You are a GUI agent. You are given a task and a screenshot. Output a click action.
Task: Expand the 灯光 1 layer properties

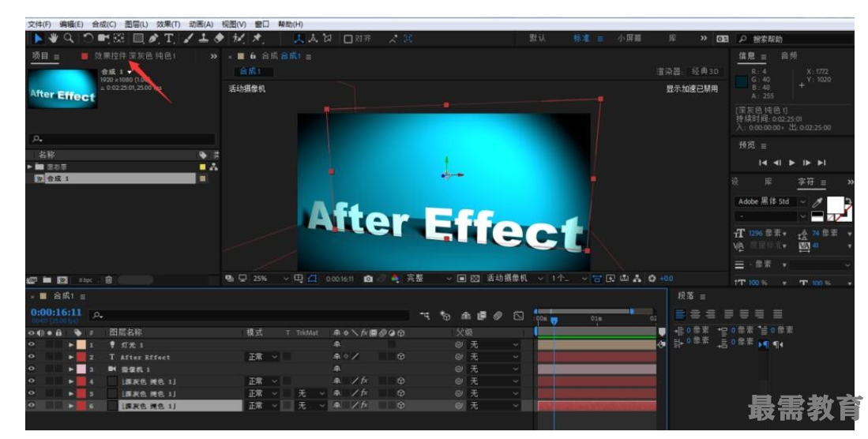click(71, 345)
